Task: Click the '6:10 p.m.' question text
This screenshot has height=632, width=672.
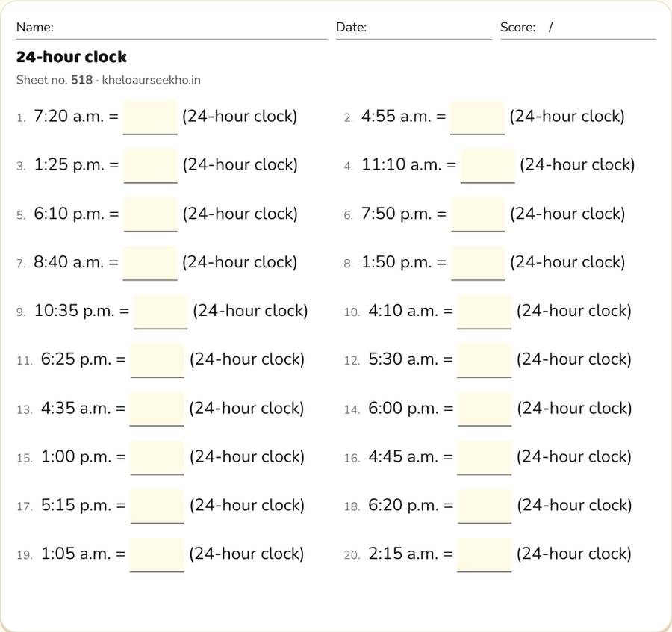Action: [x=69, y=214]
